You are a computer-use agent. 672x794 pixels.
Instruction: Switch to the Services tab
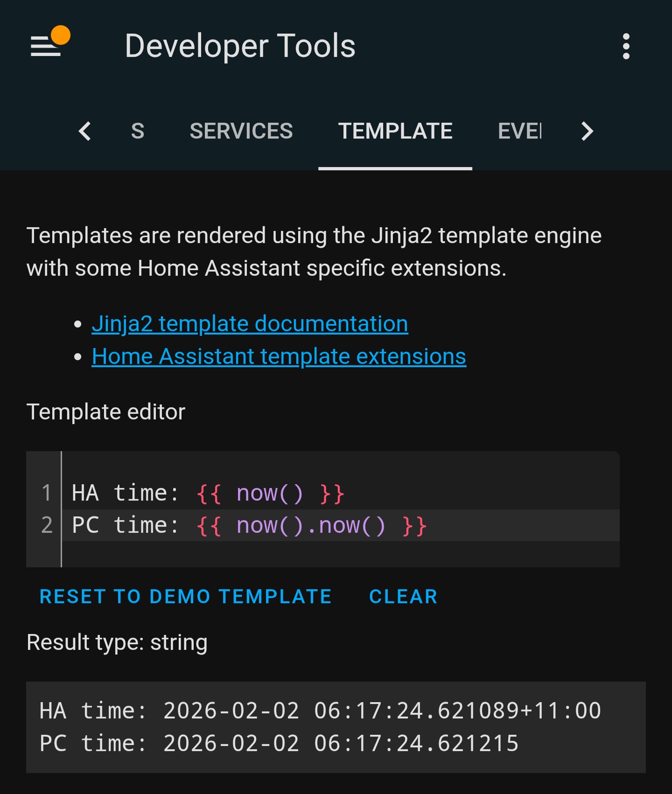(241, 131)
